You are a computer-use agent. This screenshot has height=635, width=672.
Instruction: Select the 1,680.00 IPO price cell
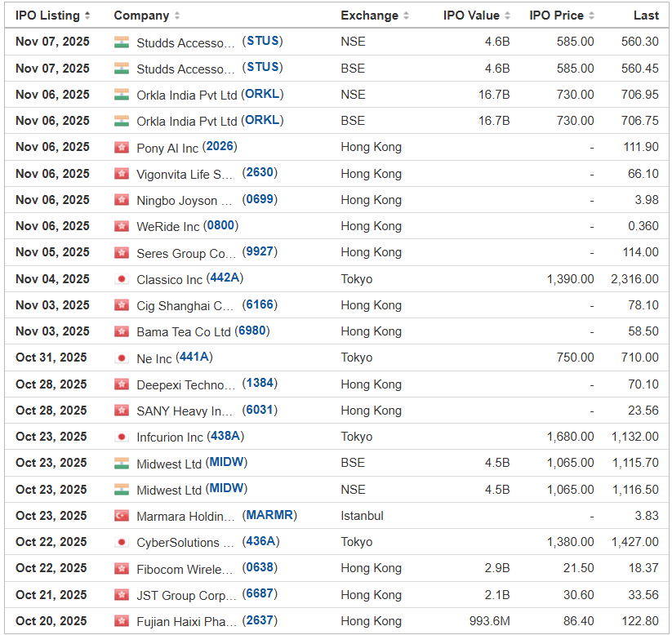point(571,437)
